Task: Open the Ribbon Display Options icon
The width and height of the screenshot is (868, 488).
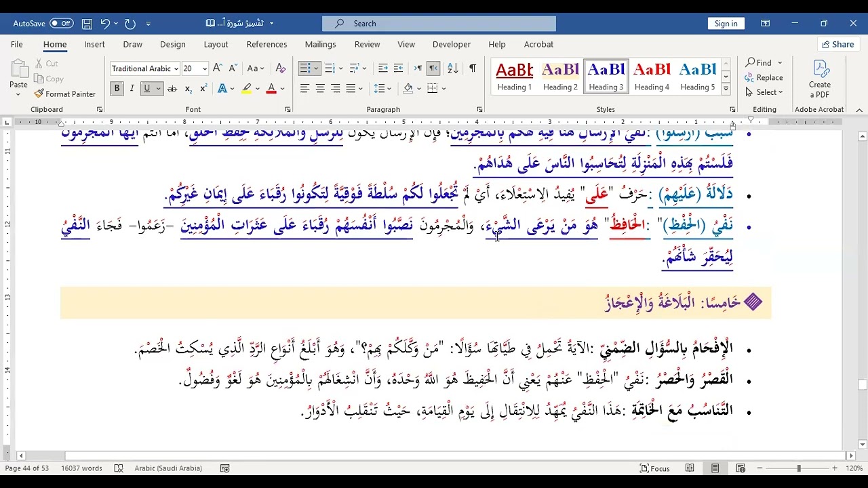Action: [x=765, y=23]
